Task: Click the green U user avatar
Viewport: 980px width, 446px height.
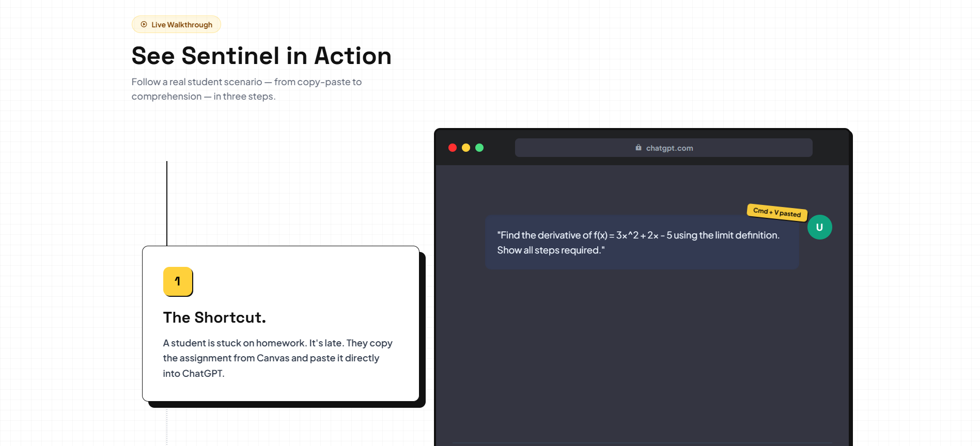Action: (819, 227)
